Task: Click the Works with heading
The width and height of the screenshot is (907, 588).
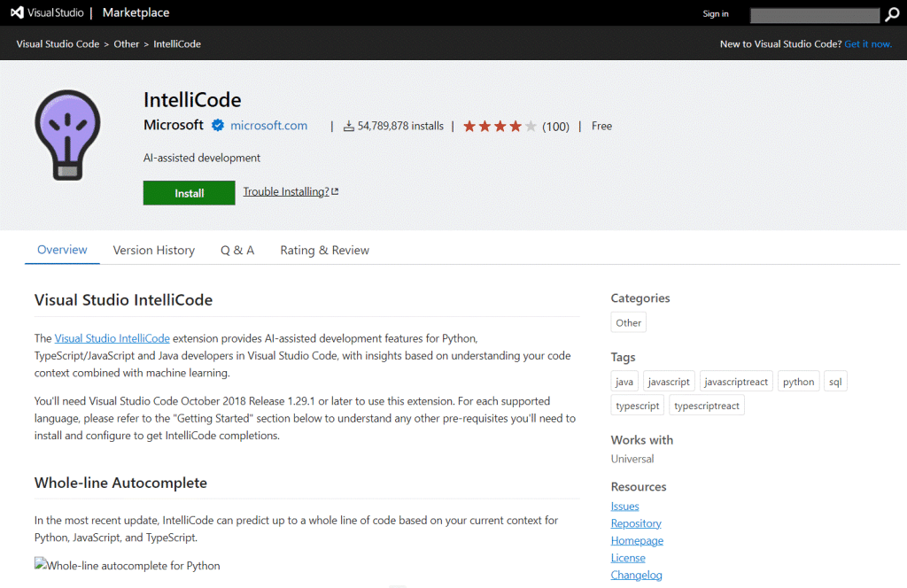Action: pyautogui.click(x=642, y=440)
